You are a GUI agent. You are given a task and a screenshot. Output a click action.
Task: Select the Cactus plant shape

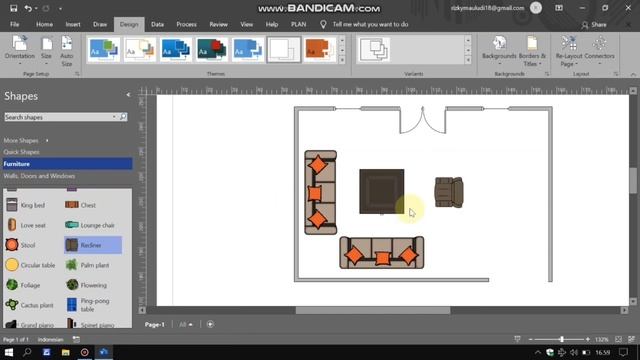coord(29,305)
